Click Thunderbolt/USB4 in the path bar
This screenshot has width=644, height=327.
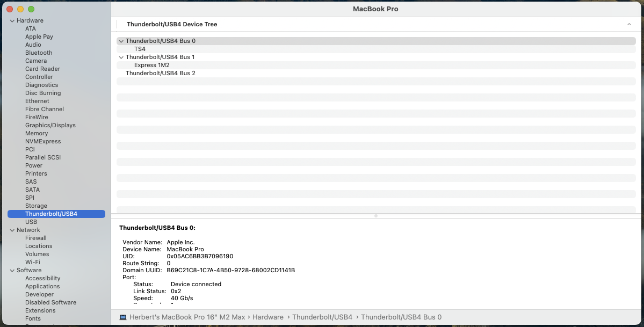click(322, 317)
